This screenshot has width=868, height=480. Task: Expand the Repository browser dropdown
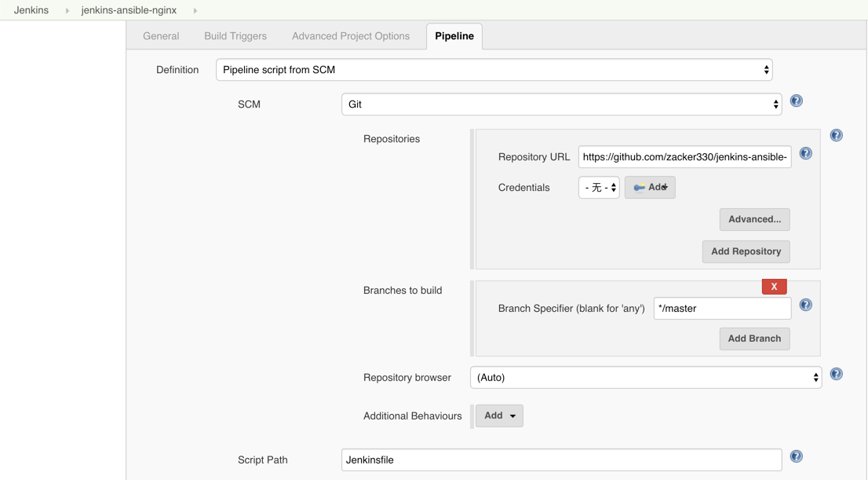(645, 378)
